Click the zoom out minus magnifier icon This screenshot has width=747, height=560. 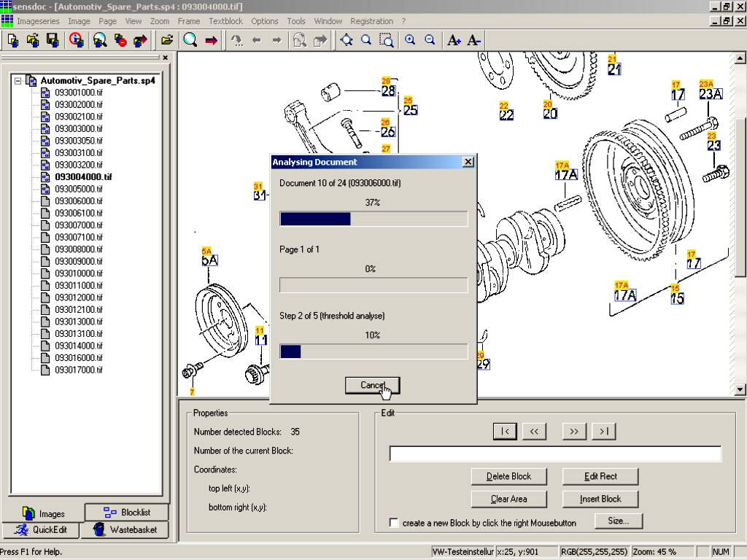(x=430, y=40)
